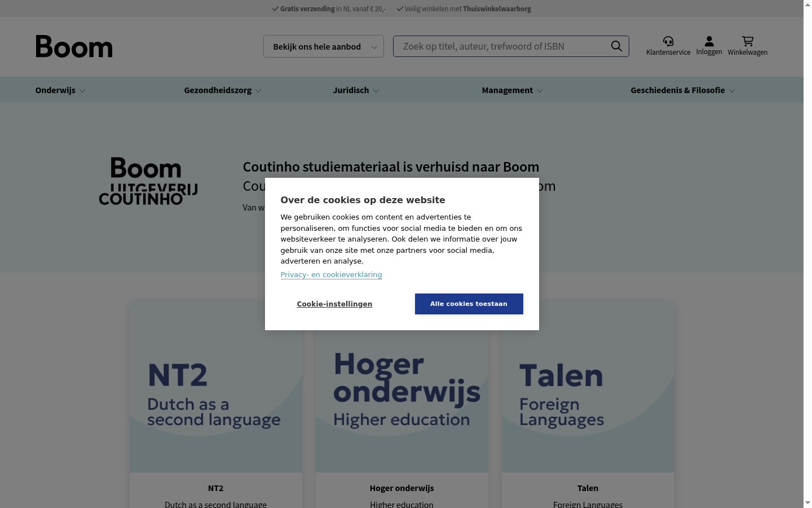The height and width of the screenshot is (508, 812).
Task: Expand the Gezondheidszorg menu
Action: pos(223,90)
